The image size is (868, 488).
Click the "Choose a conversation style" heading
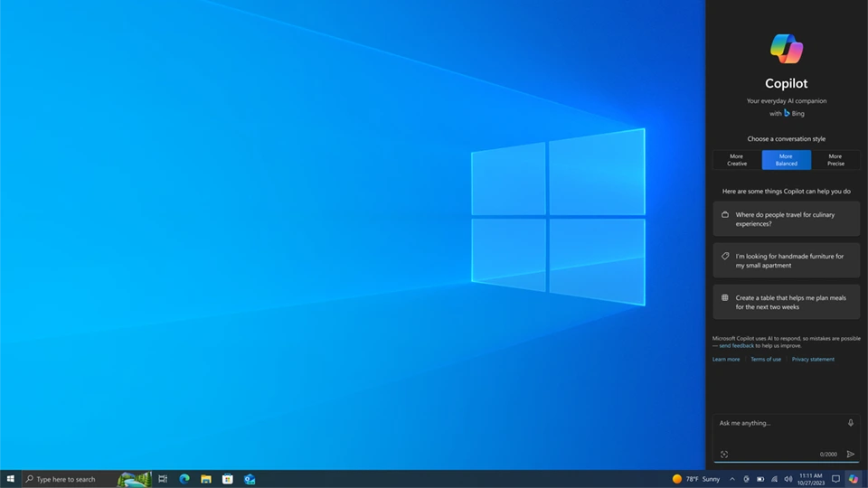point(786,139)
